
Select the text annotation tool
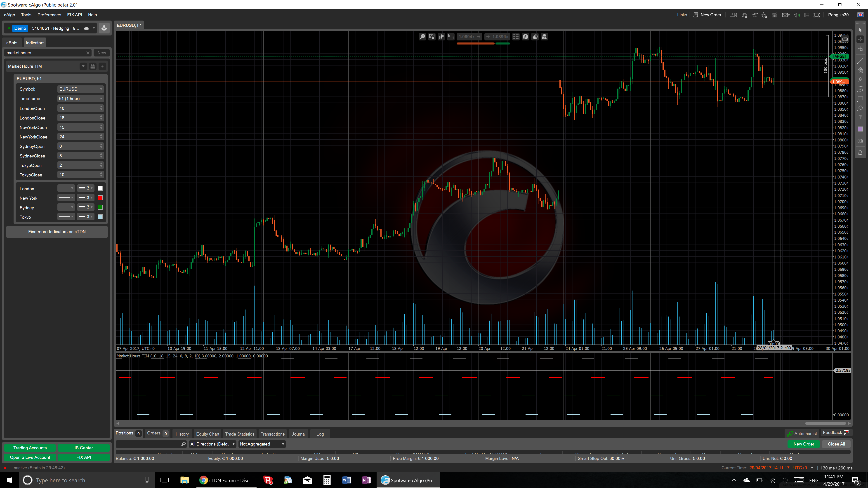point(860,117)
